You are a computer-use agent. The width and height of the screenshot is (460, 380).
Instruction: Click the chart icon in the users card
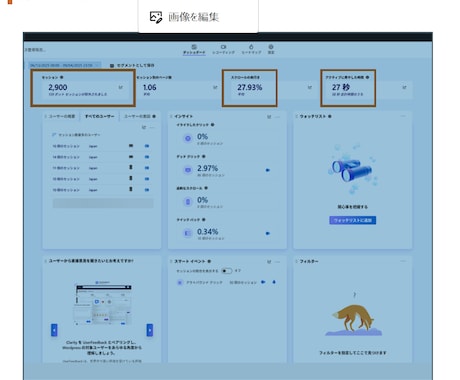(x=144, y=127)
